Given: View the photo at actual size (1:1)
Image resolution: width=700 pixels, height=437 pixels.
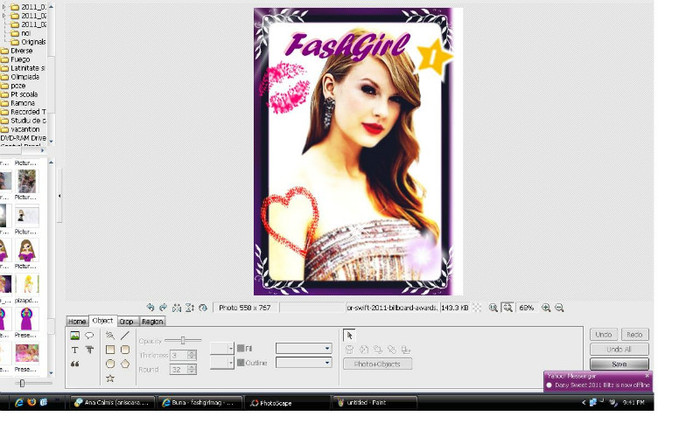Looking at the screenshot, I should pos(493,308).
